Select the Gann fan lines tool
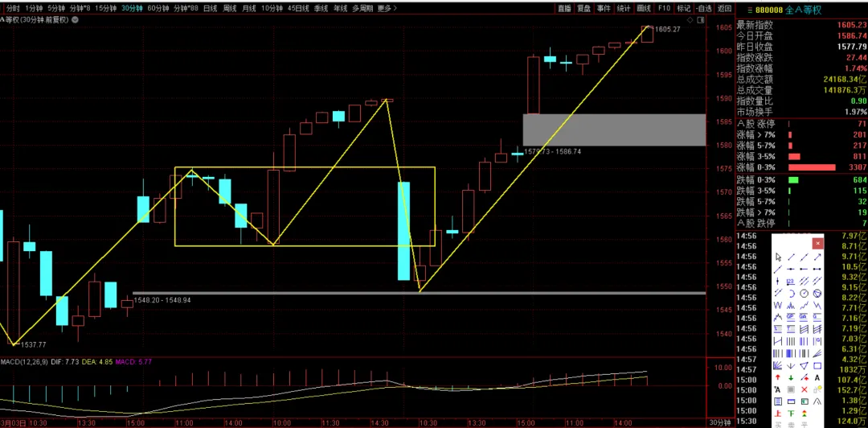 pos(778,365)
